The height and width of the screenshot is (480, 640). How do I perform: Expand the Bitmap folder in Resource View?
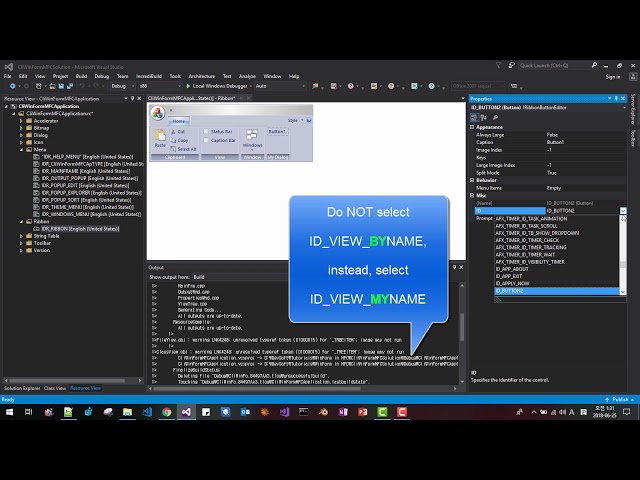(21, 128)
